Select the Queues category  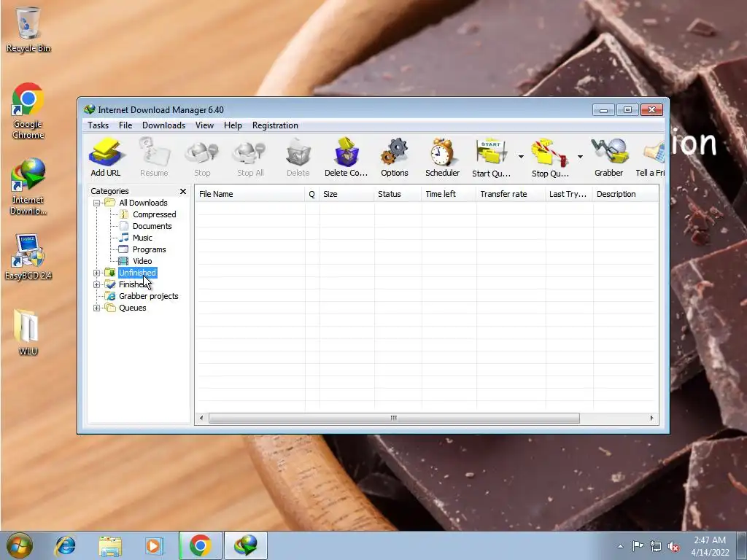pyautogui.click(x=133, y=308)
